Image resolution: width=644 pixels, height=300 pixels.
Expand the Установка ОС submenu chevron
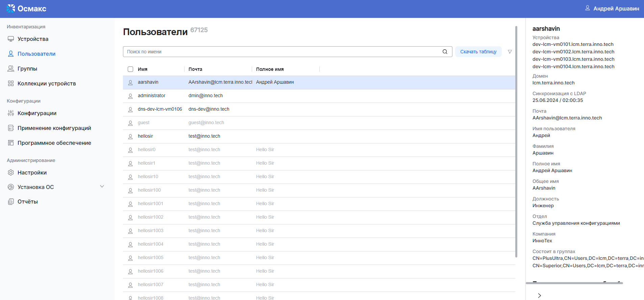coord(102,187)
